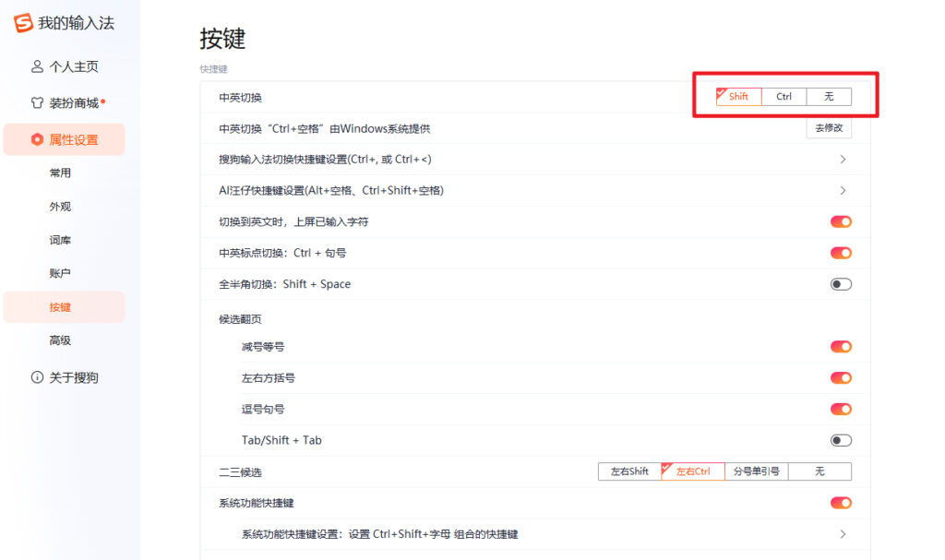Open the 外观 settings section
The width and height of the screenshot is (945, 560).
pos(60,207)
